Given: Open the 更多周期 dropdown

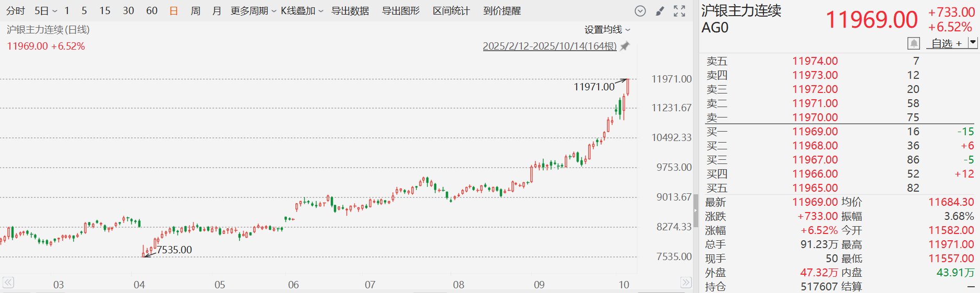Looking at the screenshot, I should point(253,11).
